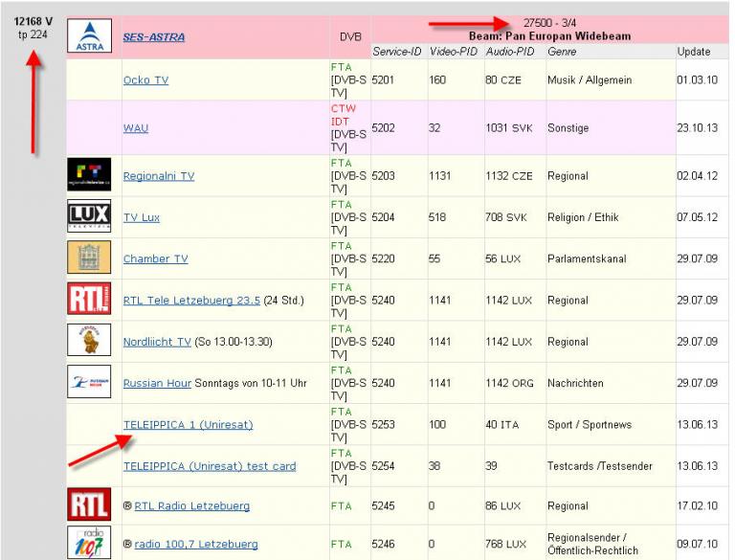Open TELEIPPICA (Uniresat) test card link
Viewport: 735px width, 560px height.
210,466
